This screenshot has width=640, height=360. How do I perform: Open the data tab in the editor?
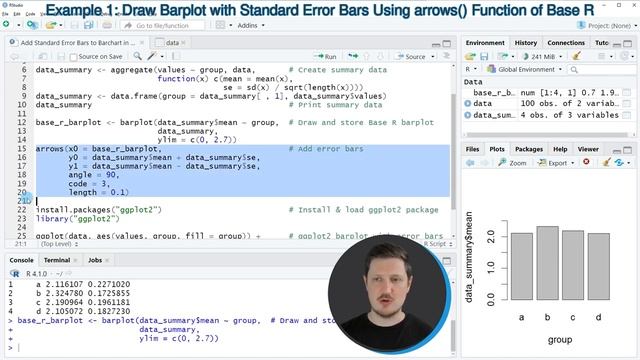click(171, 42)
